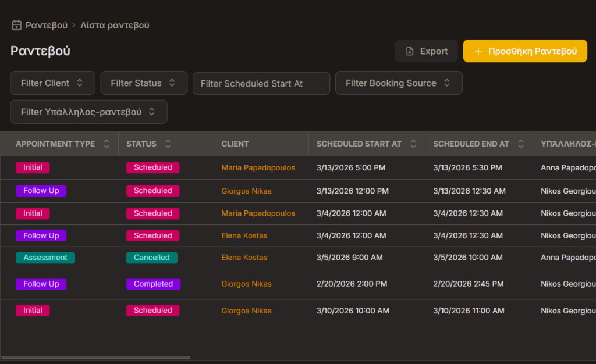The height and width of the screenshot is (364, 596).
Task: Click breadcrumb chevron separator
Action: coord(74,26)
